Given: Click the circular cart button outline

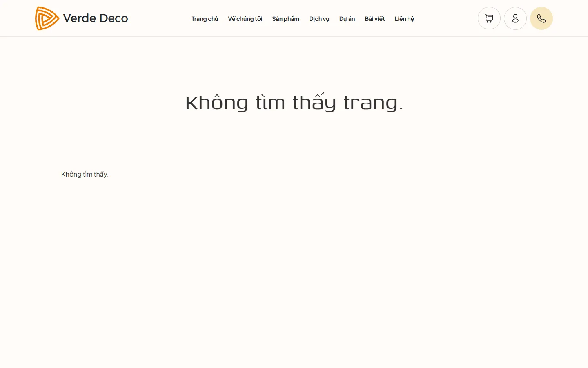Looking at the screenshot, I should 489,18.
